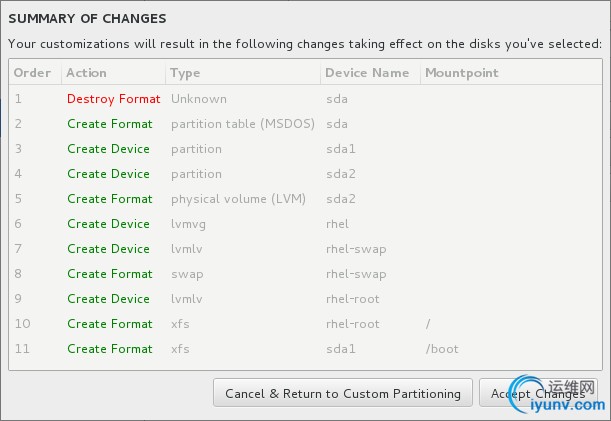Viewport: 611px width, 421px height.
Task: Sort by the Type column header
Action: (185, 73)
